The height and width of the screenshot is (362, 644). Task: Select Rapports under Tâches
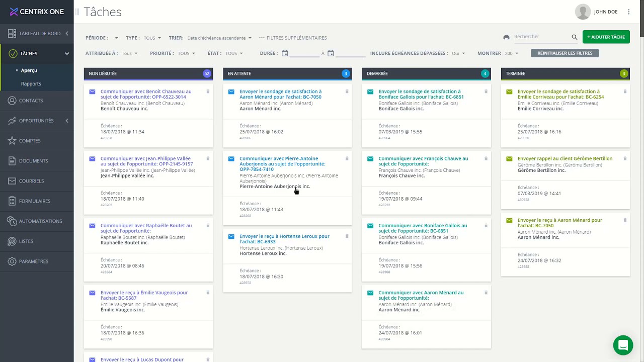(31, 84)
